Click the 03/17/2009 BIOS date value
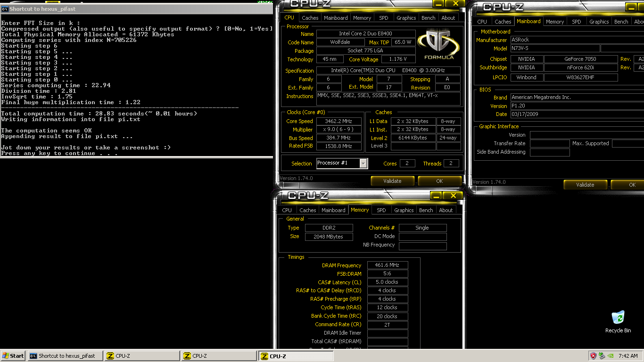644x362 pixels. pos(577,114)
